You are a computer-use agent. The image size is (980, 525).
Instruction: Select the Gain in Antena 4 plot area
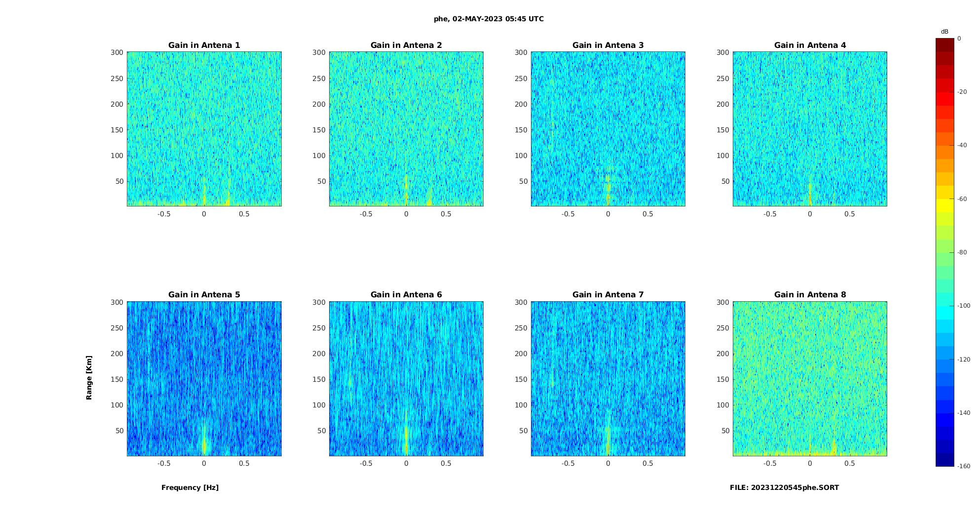coord(810,129)
